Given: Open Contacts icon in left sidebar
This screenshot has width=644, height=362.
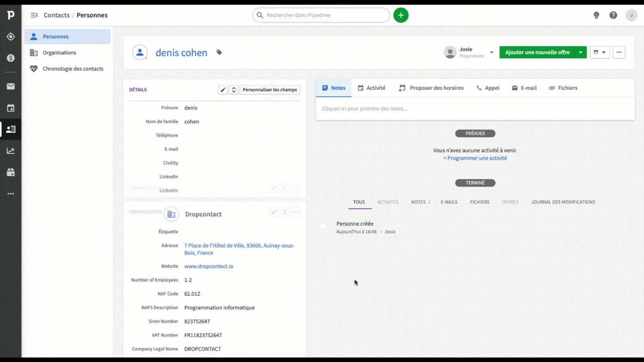Looking at the screenshot, I should 11,129.
